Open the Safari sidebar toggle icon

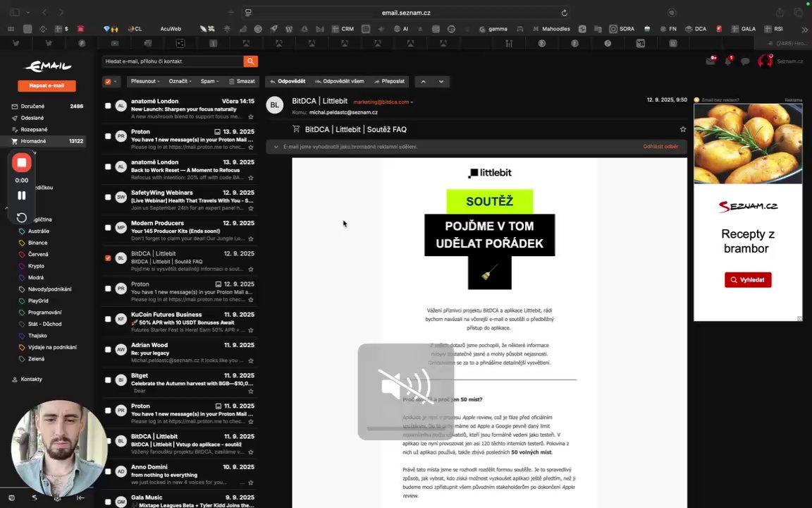15,13
